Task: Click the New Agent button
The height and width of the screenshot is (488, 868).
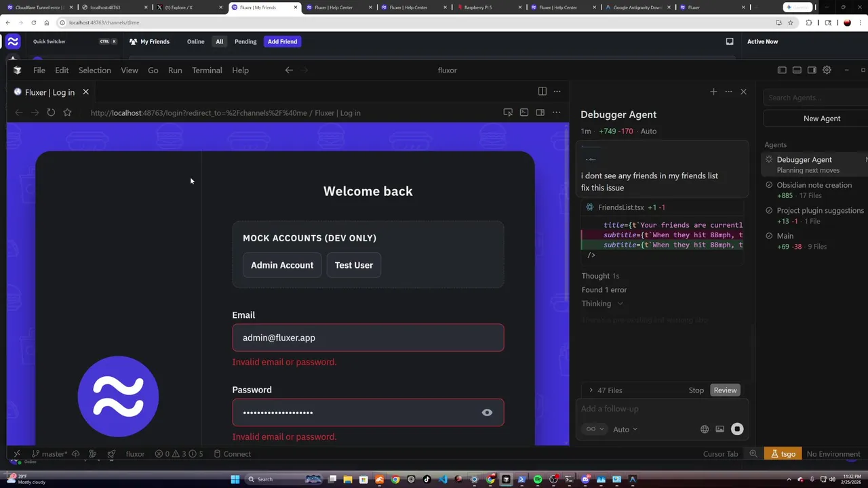Action: pyautogui.click(x=816, y=119)
